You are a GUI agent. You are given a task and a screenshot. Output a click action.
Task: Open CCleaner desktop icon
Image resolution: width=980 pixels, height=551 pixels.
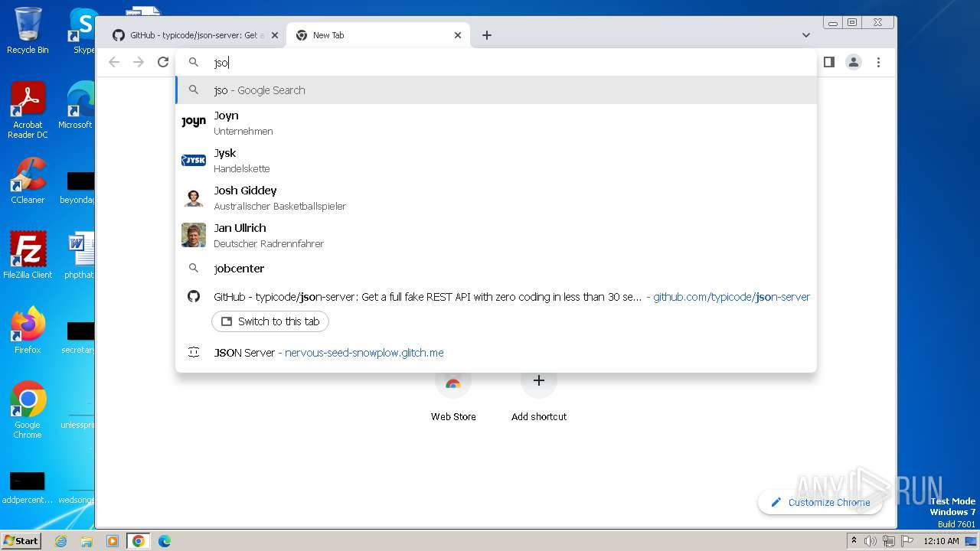(28, 181)
